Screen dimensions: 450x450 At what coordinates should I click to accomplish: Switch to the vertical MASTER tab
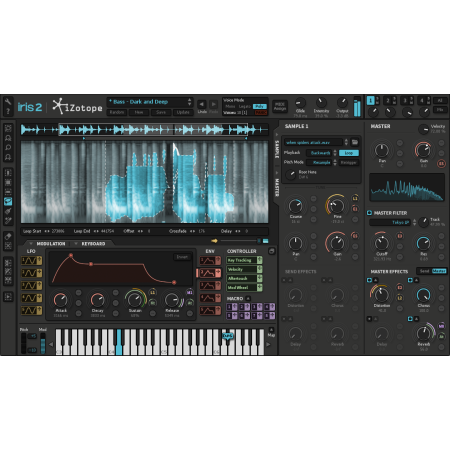click(277, 187)
